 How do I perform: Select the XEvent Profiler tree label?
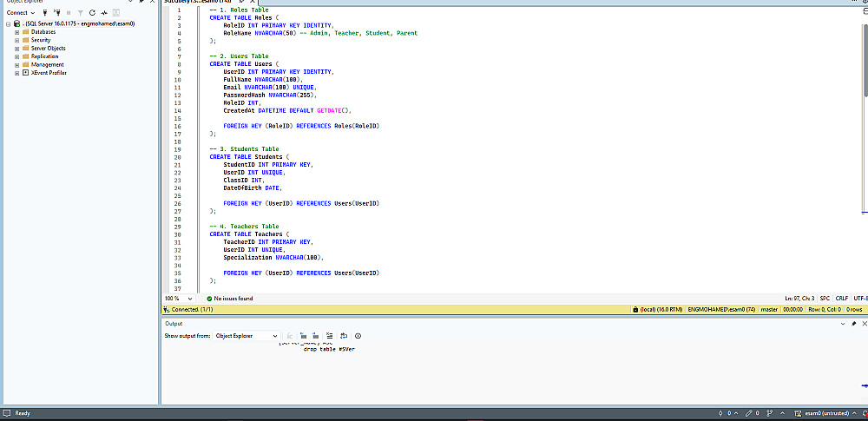coord(49,73)
